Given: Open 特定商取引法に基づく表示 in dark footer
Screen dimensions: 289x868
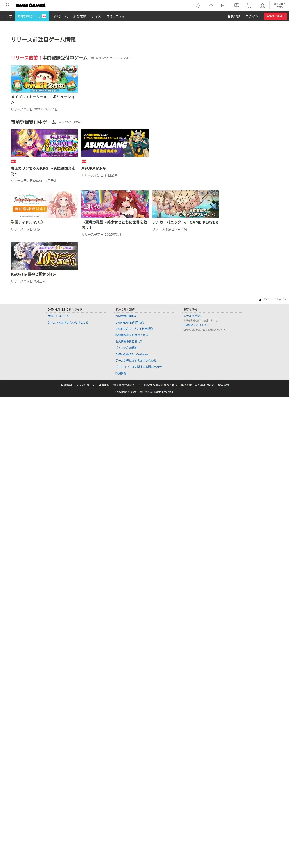Looking at the screenshot, I should pyautogui.click(x=160, y=385).
